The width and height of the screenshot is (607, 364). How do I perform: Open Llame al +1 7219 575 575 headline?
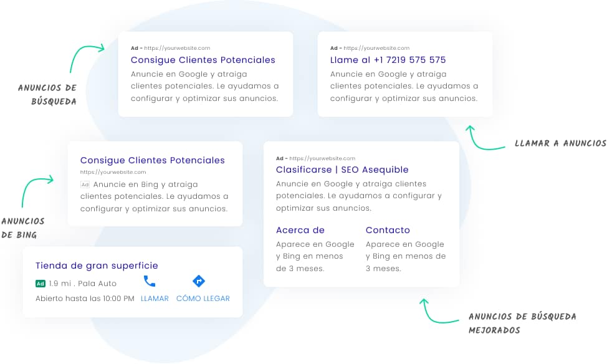(388, 60)
